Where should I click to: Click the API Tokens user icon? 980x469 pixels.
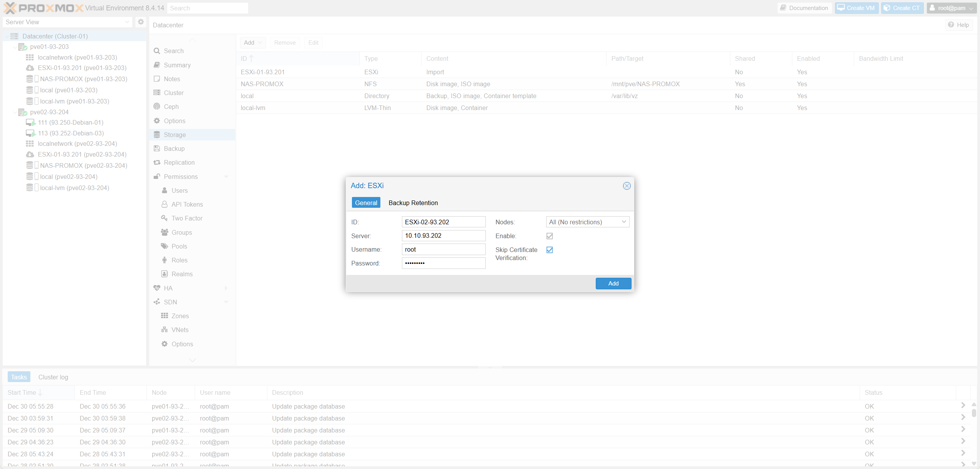(164, 204)
